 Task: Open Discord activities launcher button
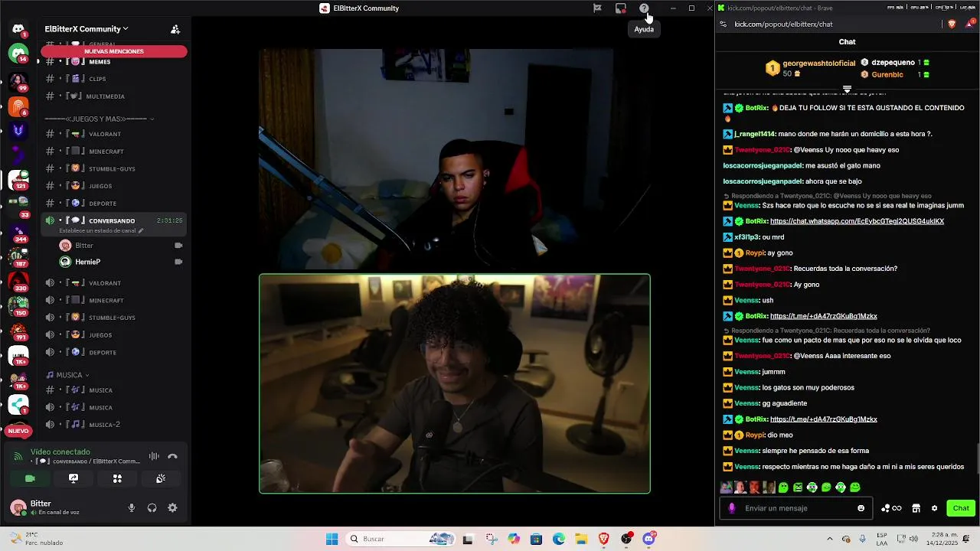(x=117, y=478)
